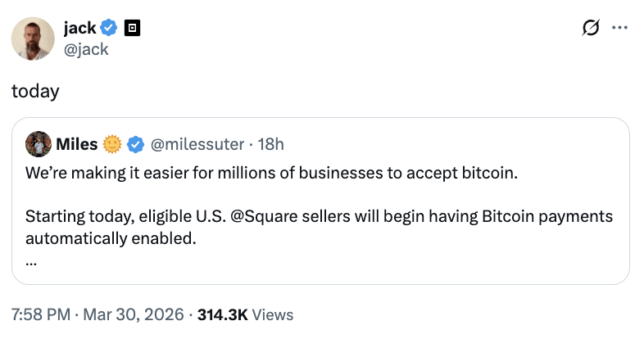Image resolution: width=644 pixels, height=339 pixels.
Task: Click Miles' small profile avatar
Action: click(39, 145)
